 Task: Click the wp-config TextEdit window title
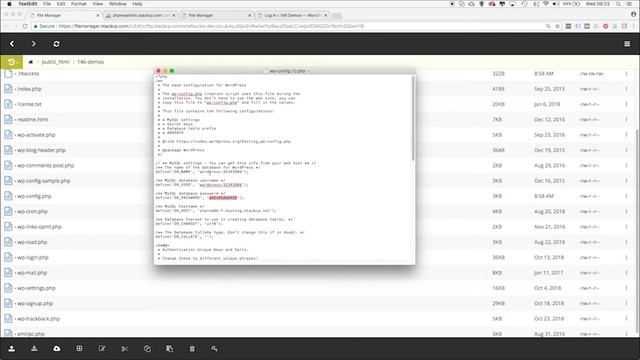[287, 71]
